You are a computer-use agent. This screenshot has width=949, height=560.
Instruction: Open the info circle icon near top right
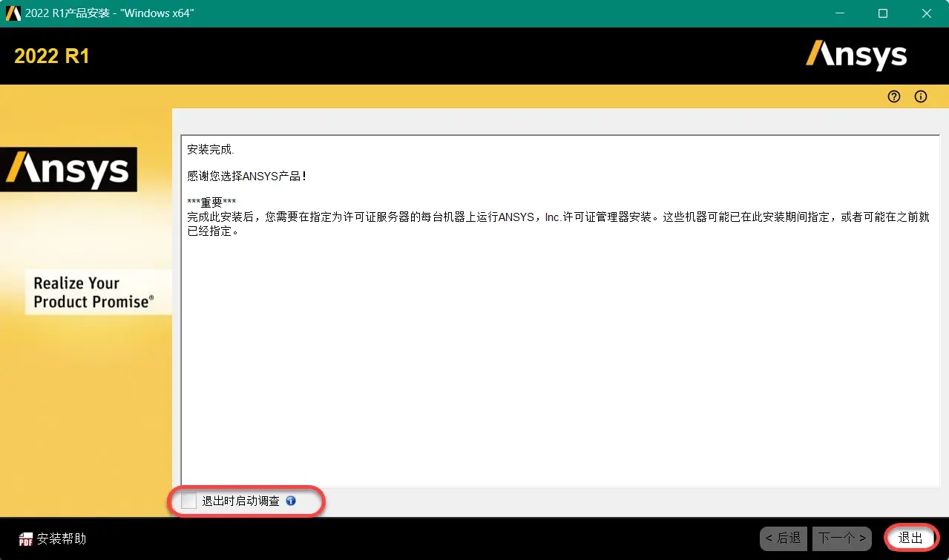921,96
